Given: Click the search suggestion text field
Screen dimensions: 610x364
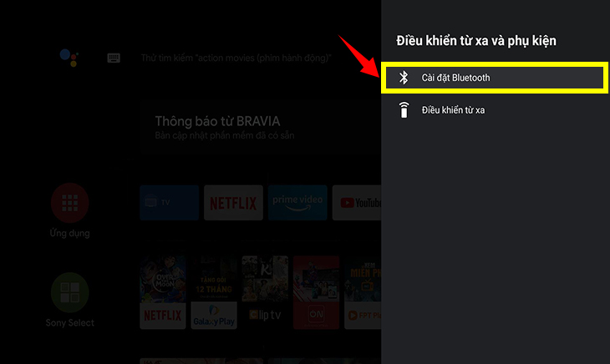Looking at the screenshot, I should click(x=236, y=58).
